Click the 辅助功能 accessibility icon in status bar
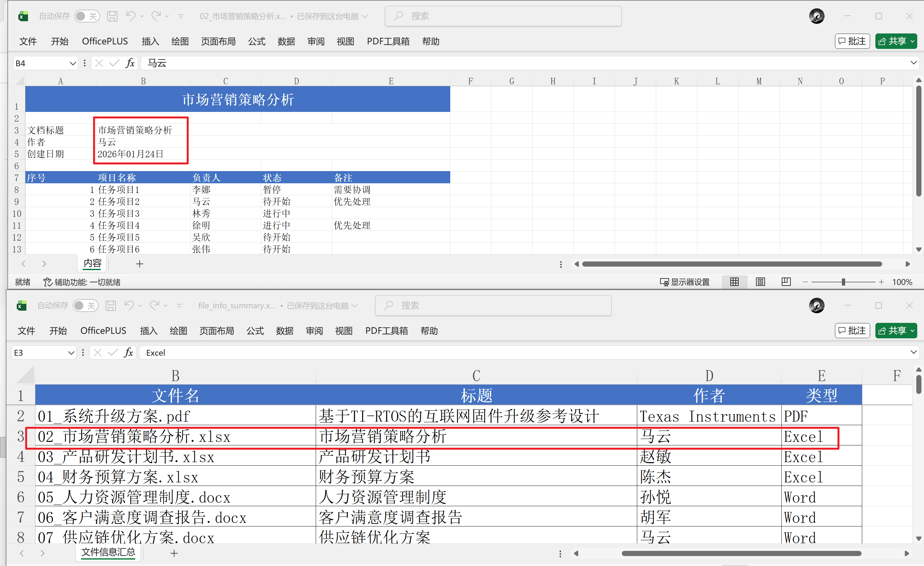 point(48,282)
